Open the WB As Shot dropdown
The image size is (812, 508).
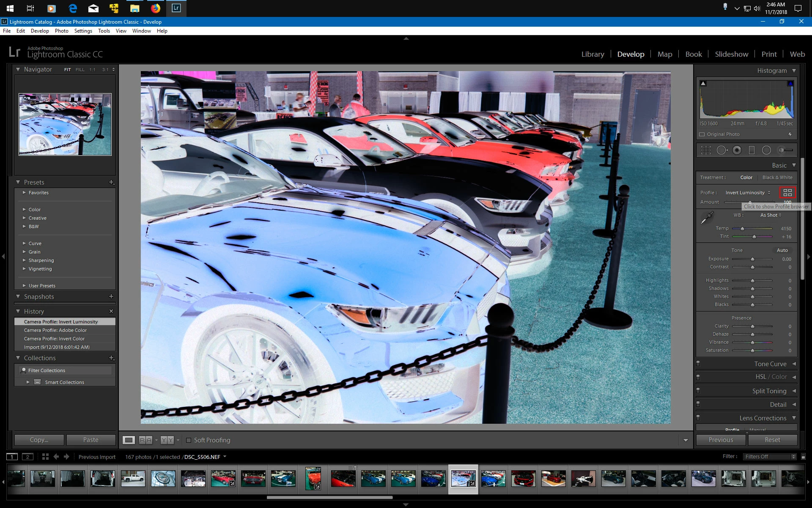[x=771, y=215]
